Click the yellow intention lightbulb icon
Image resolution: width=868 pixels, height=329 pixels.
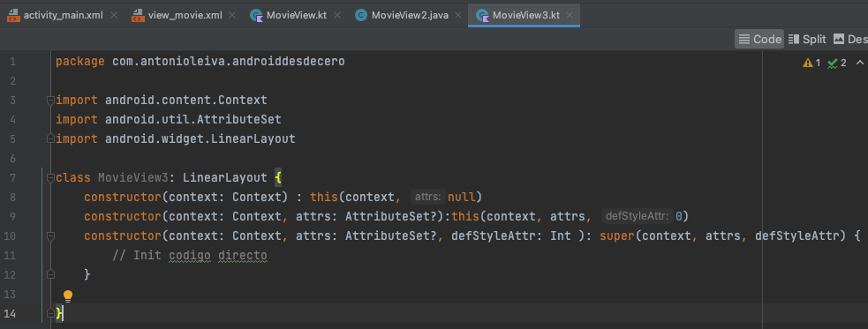click(x=67, y=296)
